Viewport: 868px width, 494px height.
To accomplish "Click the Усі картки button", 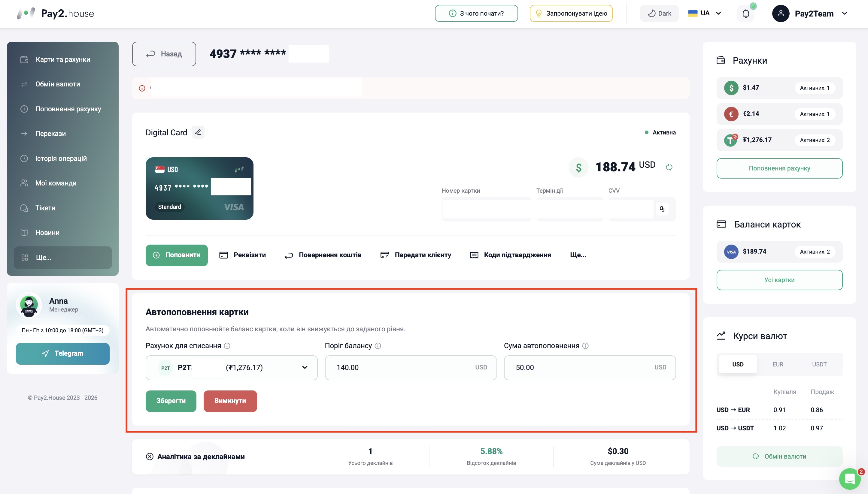I will pyautogui.click(x=779, y=280).
